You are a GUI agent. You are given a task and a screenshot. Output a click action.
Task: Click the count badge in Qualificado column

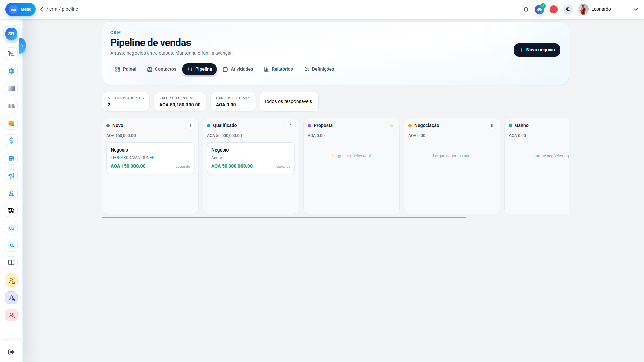(x=291, y=126)
